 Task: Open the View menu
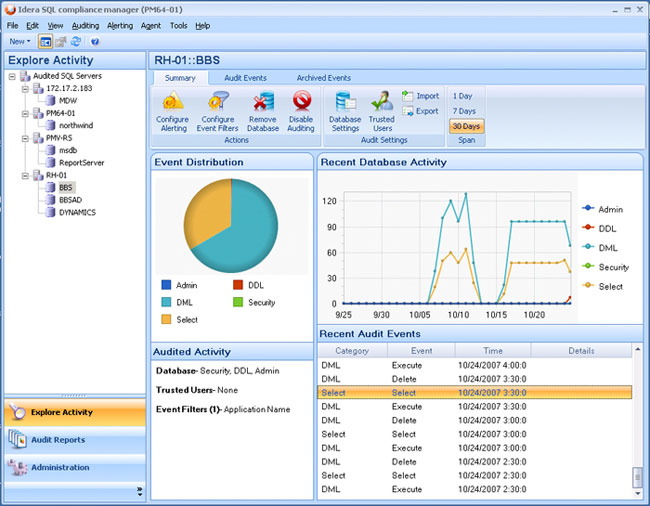(x=55, y=26)
